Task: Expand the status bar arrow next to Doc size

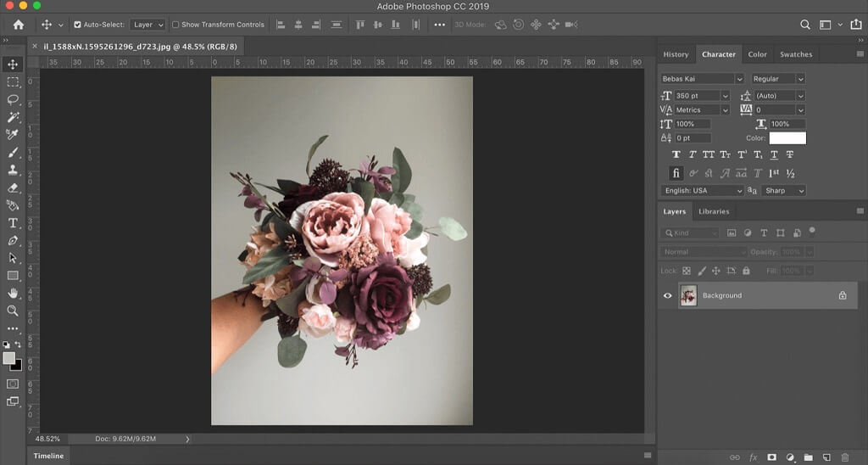Action: coord(187,439)
